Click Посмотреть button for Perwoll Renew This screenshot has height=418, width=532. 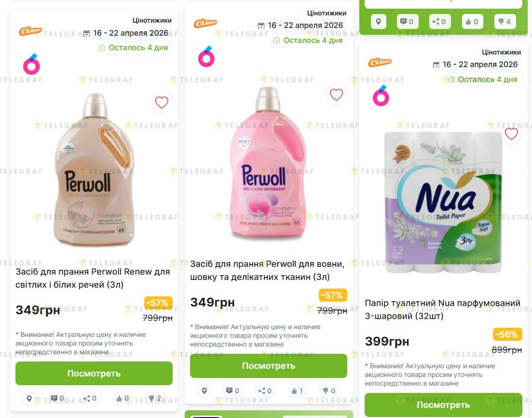[94, 374]
